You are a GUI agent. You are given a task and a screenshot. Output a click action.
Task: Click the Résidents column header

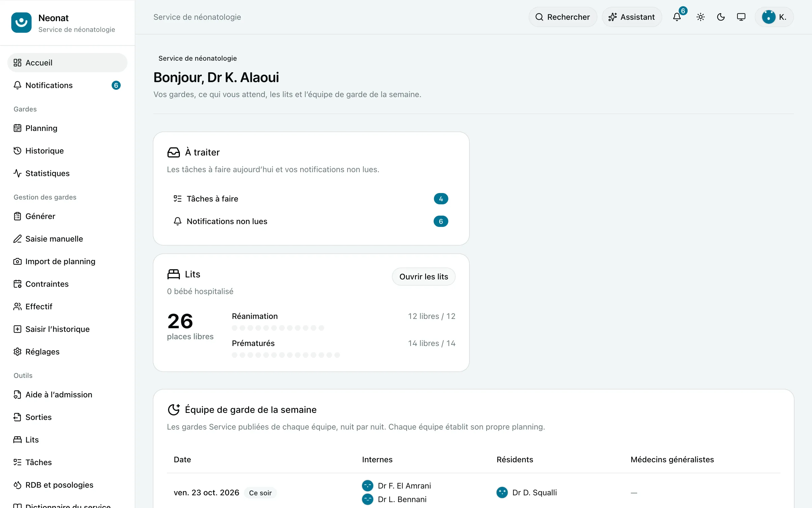[x=515, y=460]
